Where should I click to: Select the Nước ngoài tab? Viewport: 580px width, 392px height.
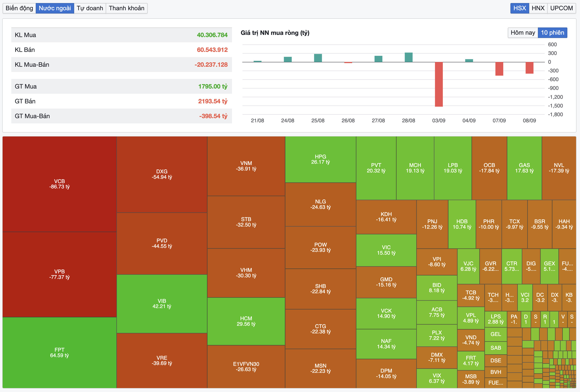pyautogui.click(x=55, y=8)
